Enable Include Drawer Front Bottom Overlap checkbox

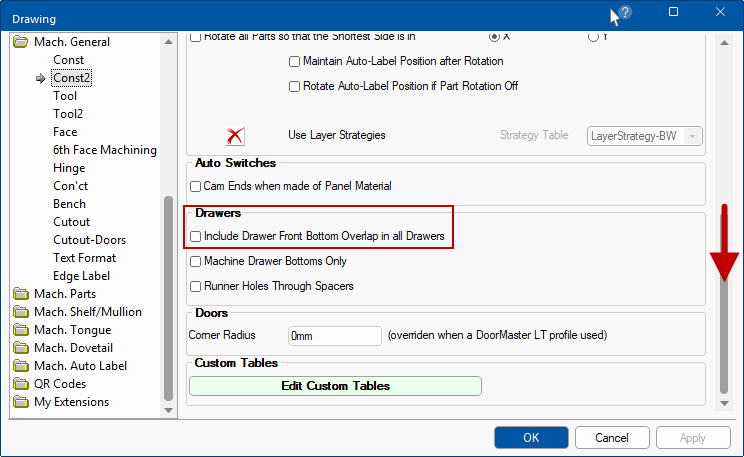196,237
